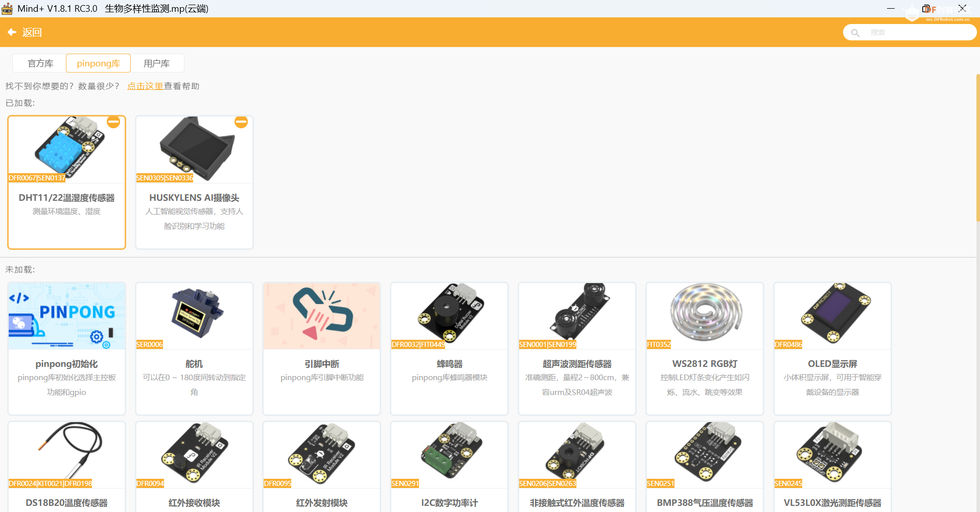980x512 pixels.
Task: Load the I2C数字功率计 module
Action: (x=450, y=467)
